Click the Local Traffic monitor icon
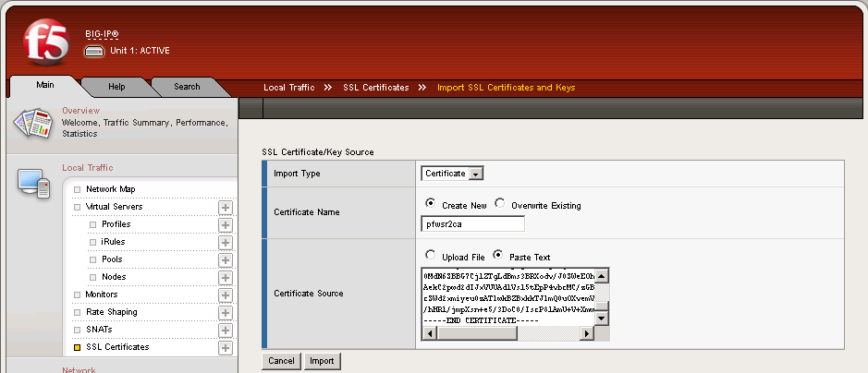 click(x=33, y=184)
